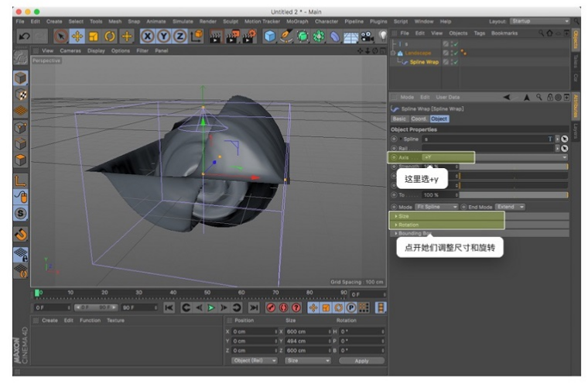
Task: Toggle the Spline Wrap enable checkmark
Action: coord(454,62)
